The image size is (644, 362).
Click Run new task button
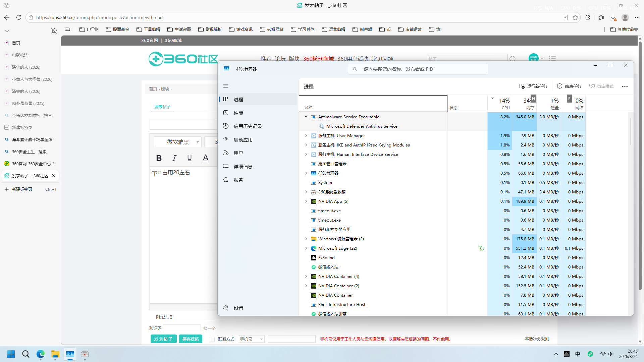tap(533, 86)
